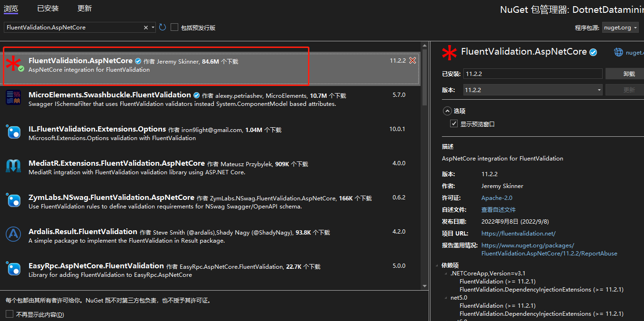Click the Ardalis.Result package icon
This screenshot has height=321, width=644.
point(13,234)
